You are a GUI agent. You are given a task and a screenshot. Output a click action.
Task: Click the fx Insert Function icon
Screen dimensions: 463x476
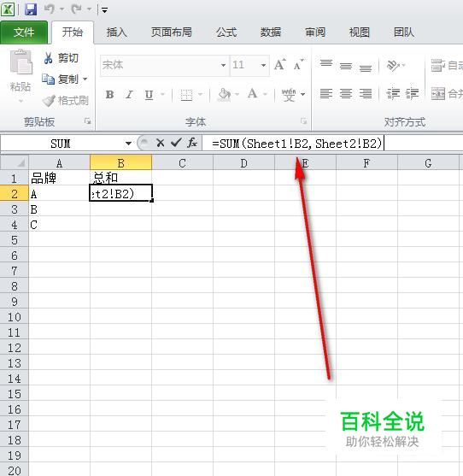(192, 143)
